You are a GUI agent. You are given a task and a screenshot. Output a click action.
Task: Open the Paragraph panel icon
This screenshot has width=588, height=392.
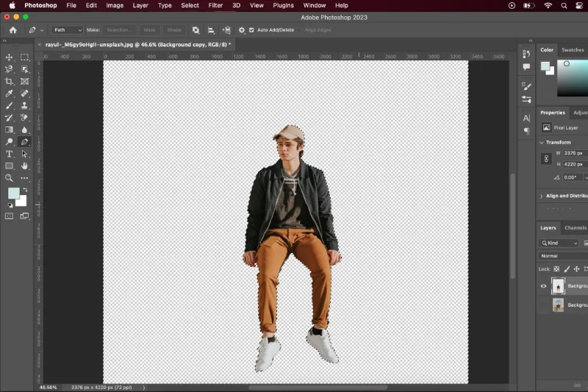[526, 131]
